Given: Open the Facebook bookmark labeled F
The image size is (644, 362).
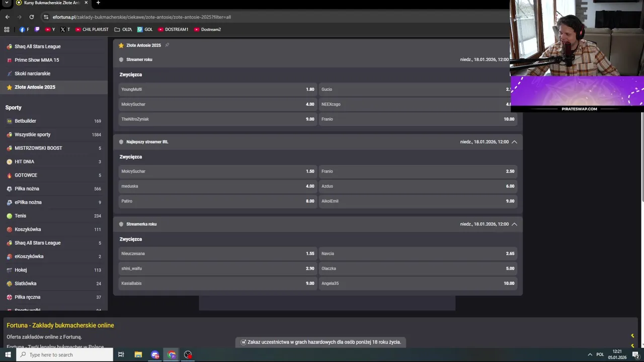Looking at the screenshot, I should click(24, 29).
